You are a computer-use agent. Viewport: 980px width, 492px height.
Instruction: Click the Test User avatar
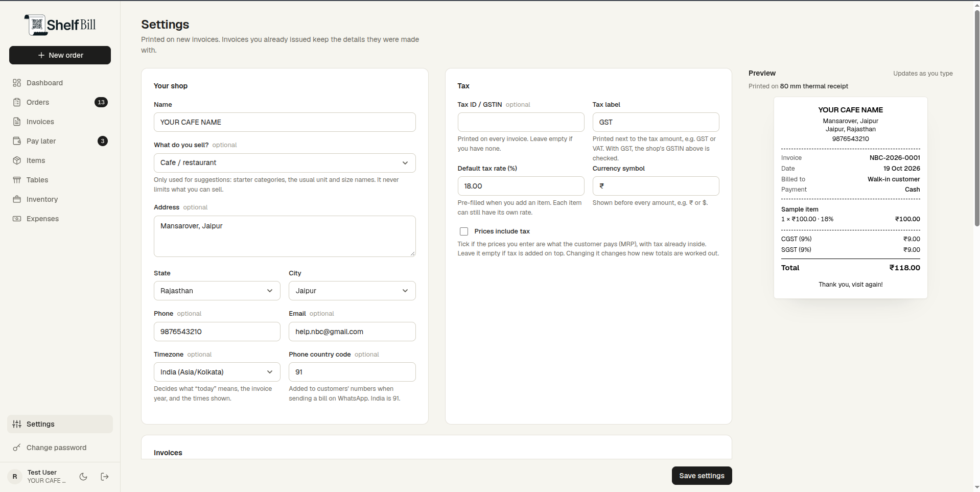pos(15,477)
